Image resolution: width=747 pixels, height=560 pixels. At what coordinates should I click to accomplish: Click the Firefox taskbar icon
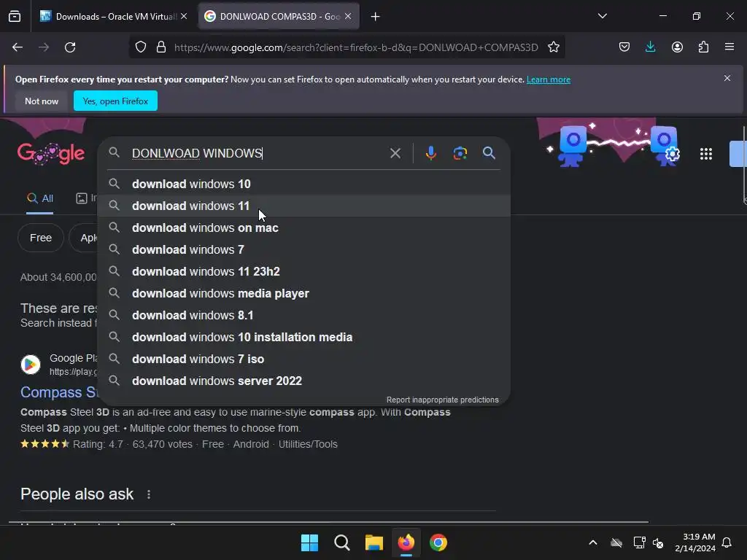pos(406,542)
